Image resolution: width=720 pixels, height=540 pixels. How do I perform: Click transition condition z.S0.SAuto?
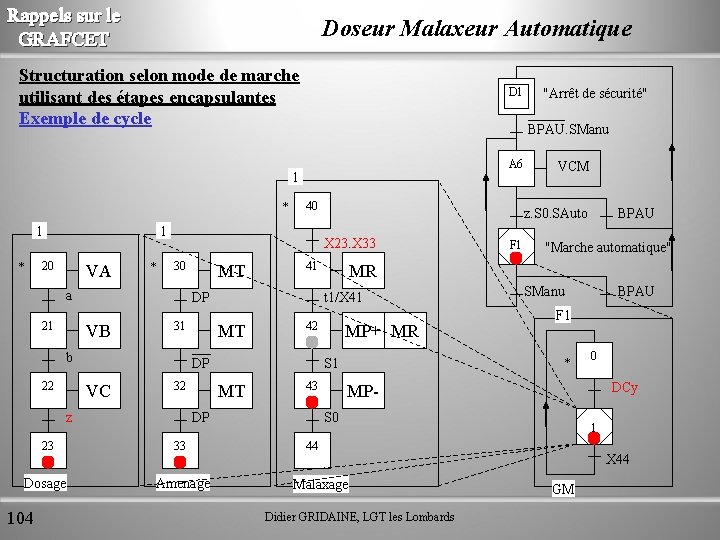coord(556,214)
